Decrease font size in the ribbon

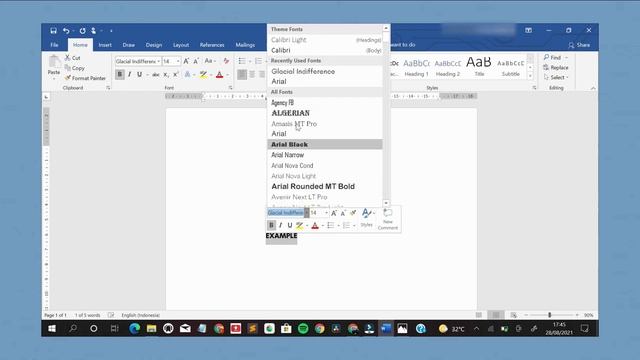pos(196,61)
